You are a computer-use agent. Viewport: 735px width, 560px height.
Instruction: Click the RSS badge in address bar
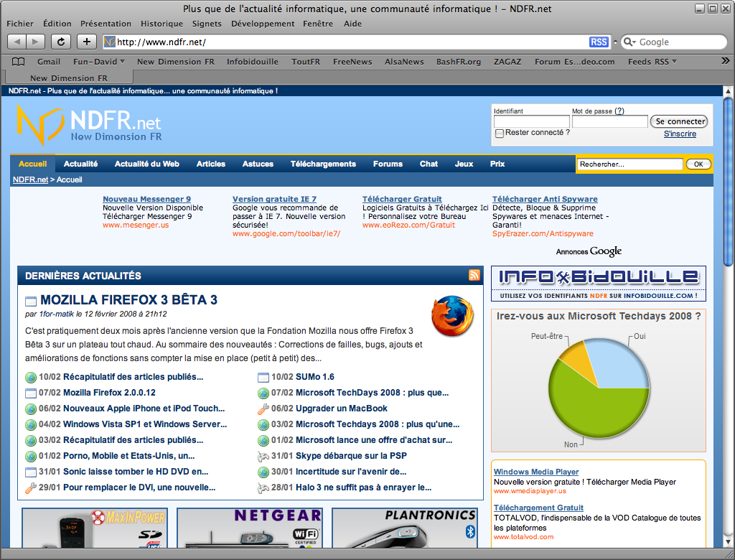tap(598, 42)
